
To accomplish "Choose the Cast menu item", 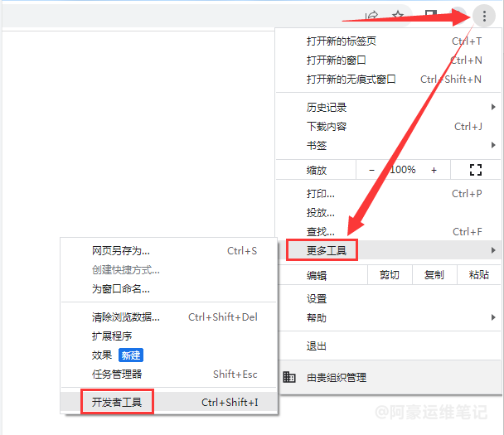I will [x=389, y=212].
